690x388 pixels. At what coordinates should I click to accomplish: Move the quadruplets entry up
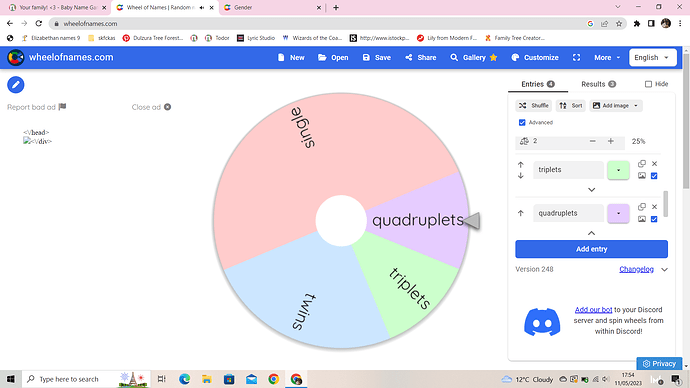[x=521, y=213]
